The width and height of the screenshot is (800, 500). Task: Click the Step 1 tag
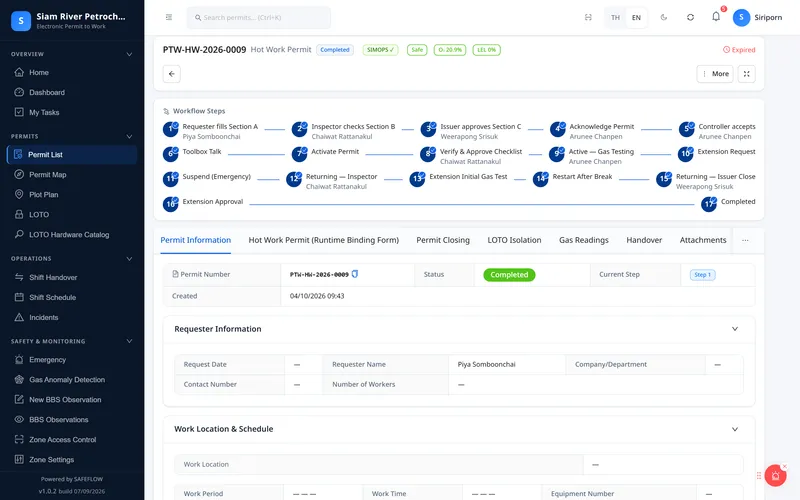pos(703,274)
